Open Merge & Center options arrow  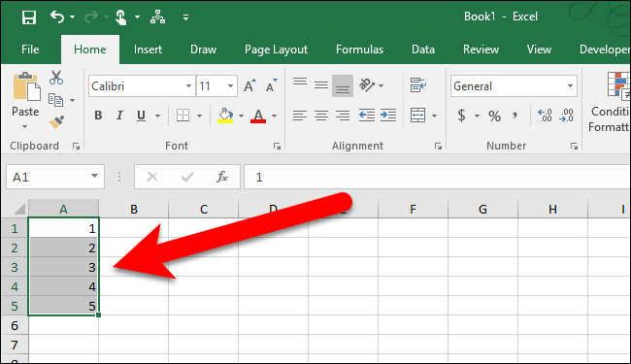click(434, 116)
